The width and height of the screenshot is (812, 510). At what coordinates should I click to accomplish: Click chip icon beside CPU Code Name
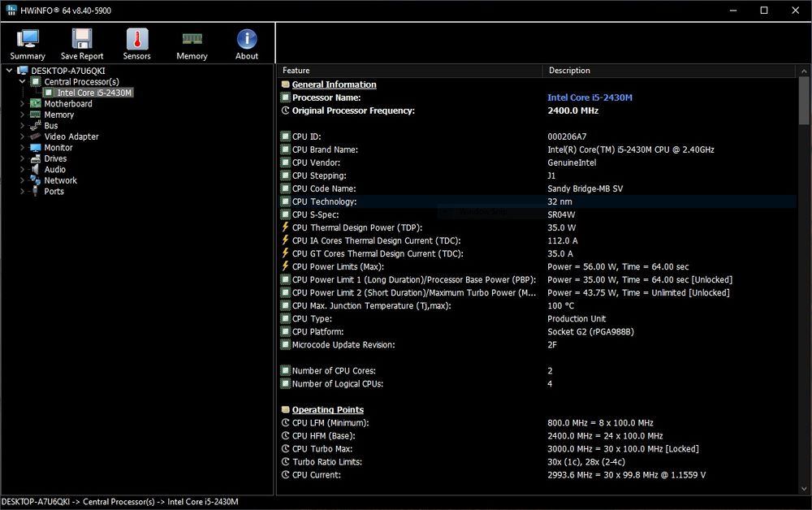pos(285,188)
